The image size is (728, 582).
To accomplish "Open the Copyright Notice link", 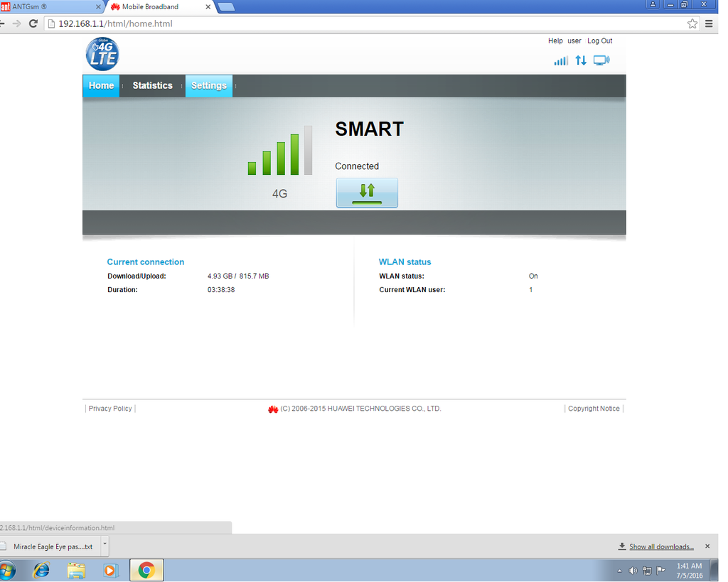I will 594,409.
